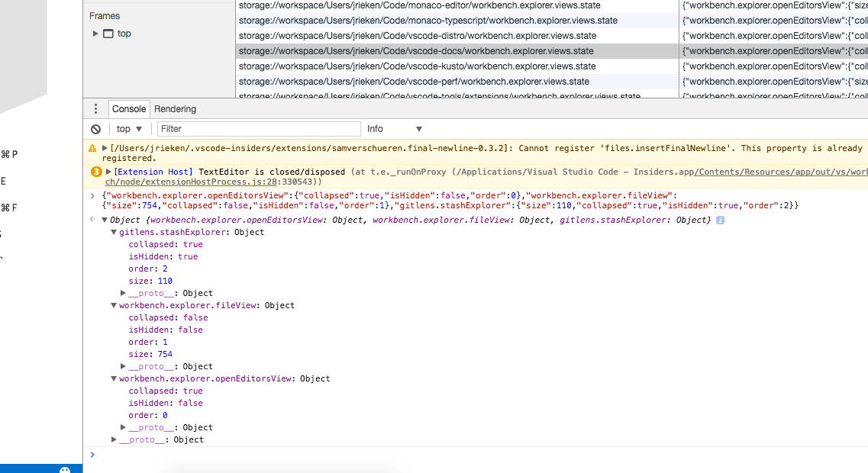Click the size: 754 property
This screenshot has width=868, height=473.
coord(150,354)
